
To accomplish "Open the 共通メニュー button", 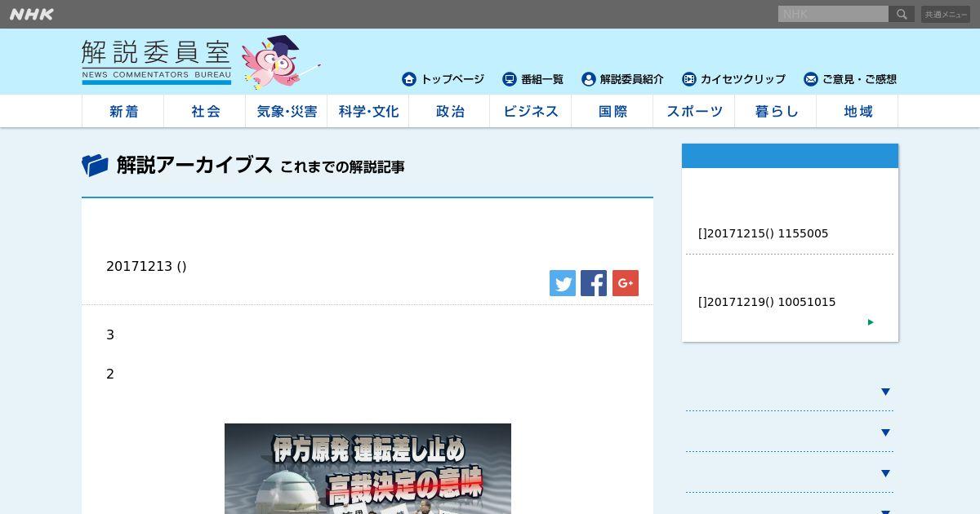I will [x=946, y=14].
